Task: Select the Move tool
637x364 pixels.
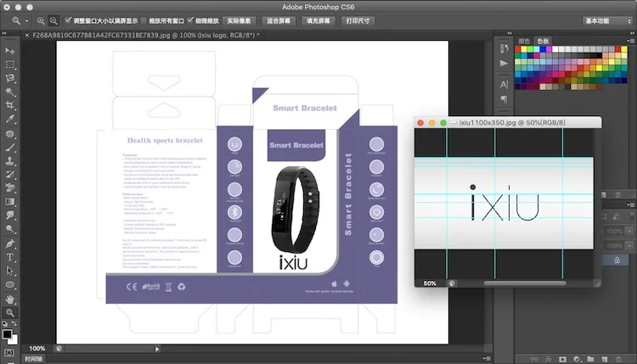Action: (x=10, y=50)
